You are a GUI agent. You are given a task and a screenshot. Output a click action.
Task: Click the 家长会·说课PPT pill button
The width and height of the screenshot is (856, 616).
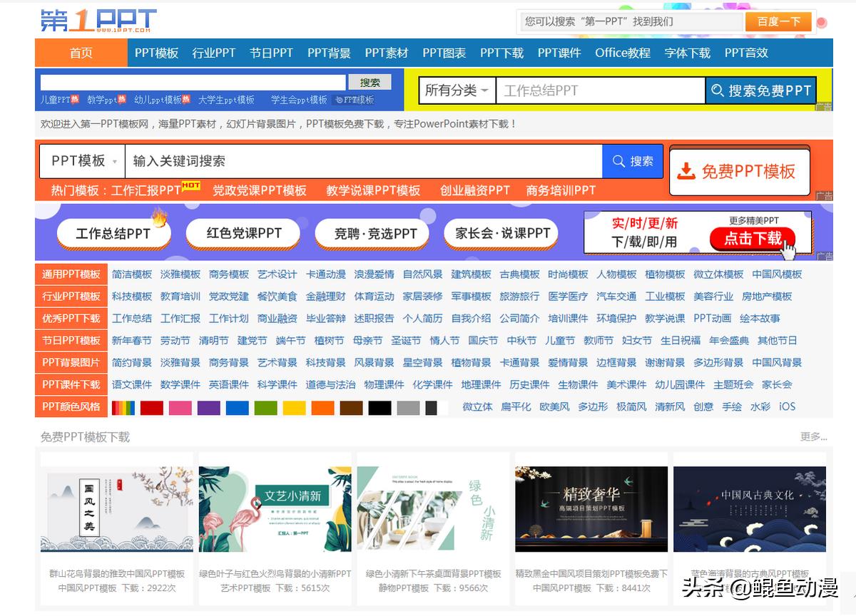[x=502, y=233]
